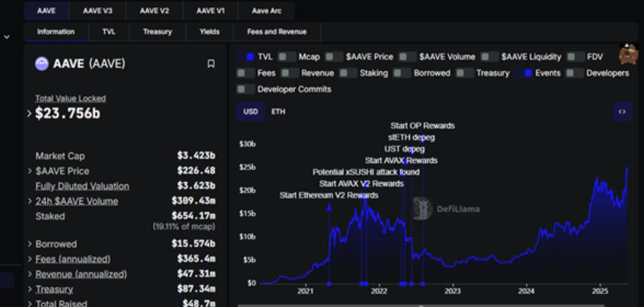Click the $23.756b TVL value

point(68,114)
